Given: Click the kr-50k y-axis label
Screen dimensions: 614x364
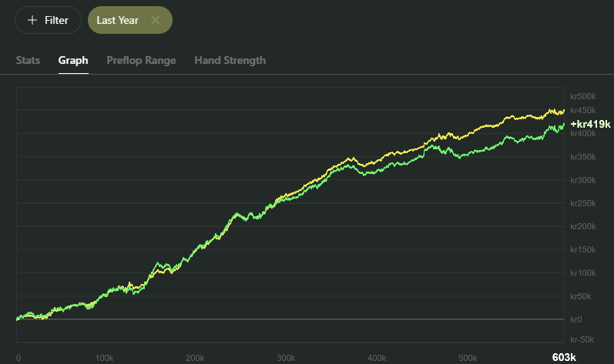Looking at the screenshot, I should click(x=582, y=339).
